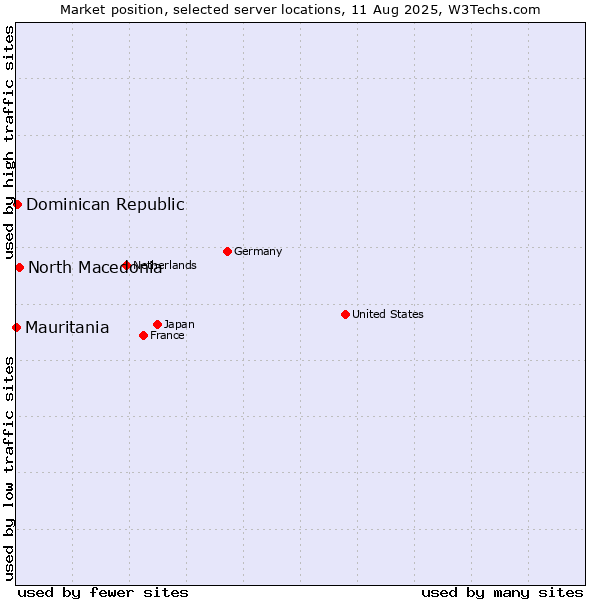Click the 'Germany' label text

click(258, 251)
